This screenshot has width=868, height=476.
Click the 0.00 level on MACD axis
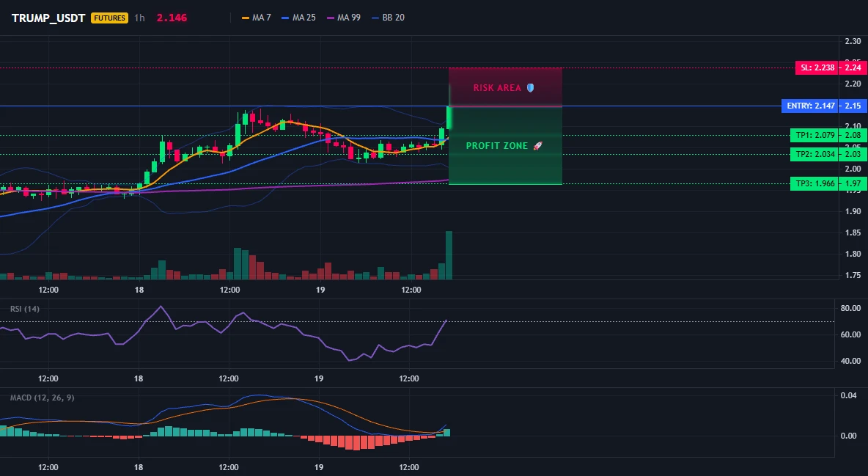coord(849,436)
